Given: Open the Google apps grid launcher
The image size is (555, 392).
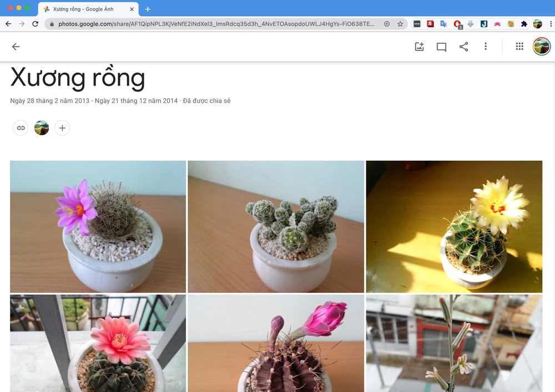Looking at the screenshot, I should [519, 47].
